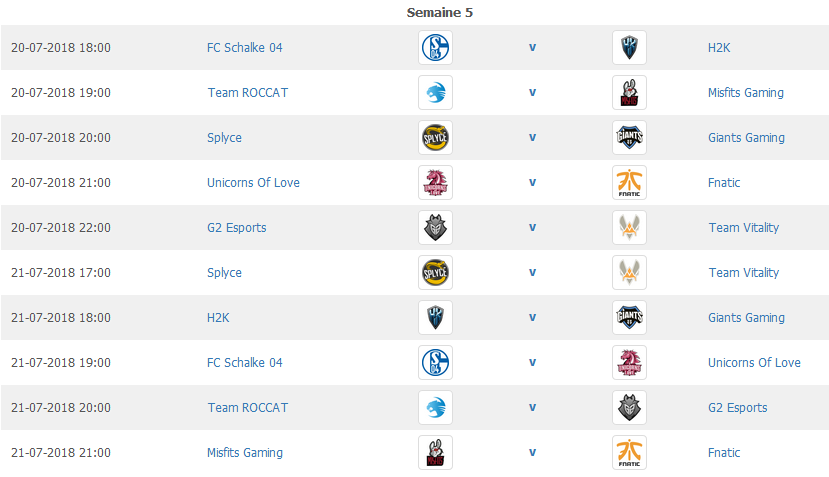Screen dimensions: 829x477
Task: Open the Unicorns Of Love logo in the 20-07 21:00 match
Action: click(x=435, y=182)
